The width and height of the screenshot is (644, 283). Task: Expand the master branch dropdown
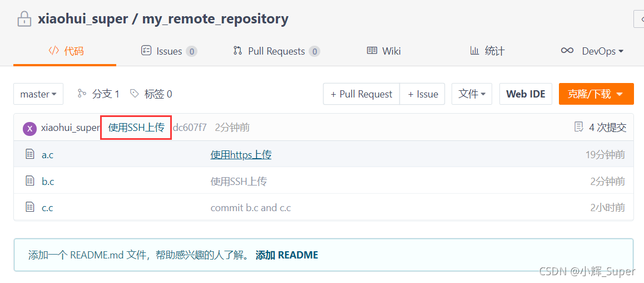click(x=38, y=94)
